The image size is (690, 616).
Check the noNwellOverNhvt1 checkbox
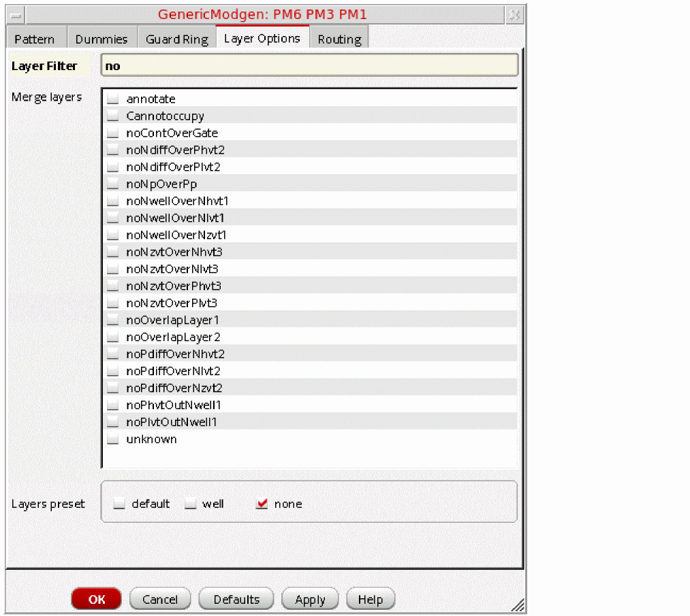[x=113, y=201]
